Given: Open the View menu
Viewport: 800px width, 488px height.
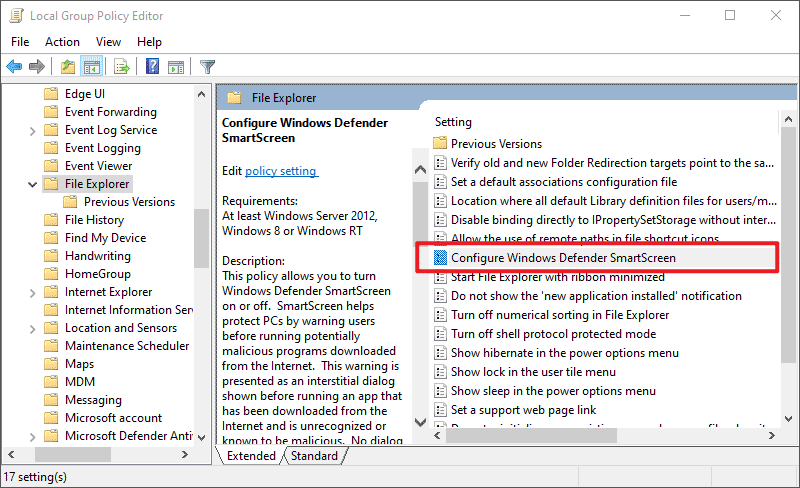Looking at the screenshot, I should coord(108,42).
